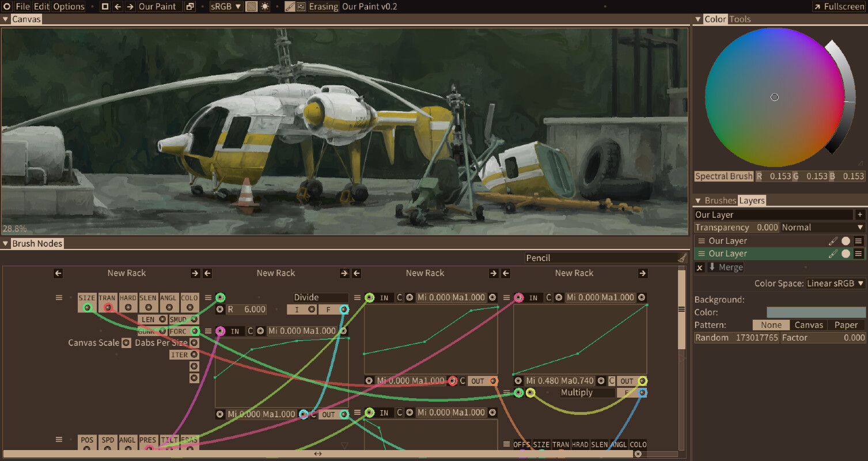Click the R 6.000 value field
Viewport: 868px width, 461px height.
(247, 309)
